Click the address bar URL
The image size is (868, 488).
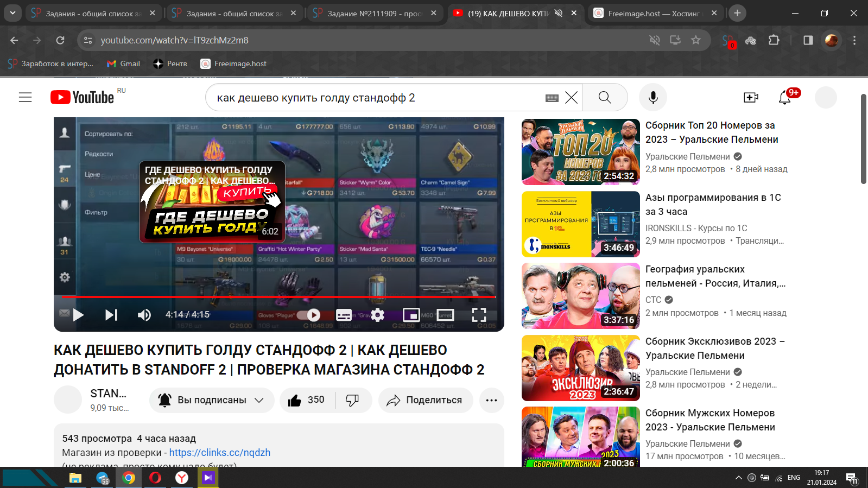tap(175, 40)
